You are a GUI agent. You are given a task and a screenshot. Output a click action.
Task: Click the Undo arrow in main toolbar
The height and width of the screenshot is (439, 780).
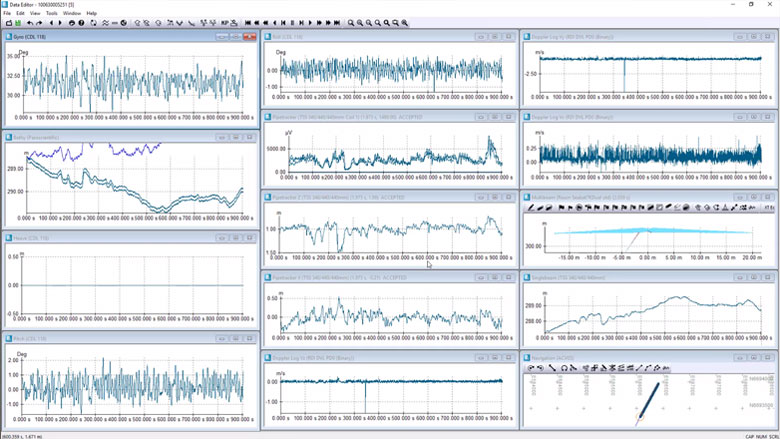(30, 22)
